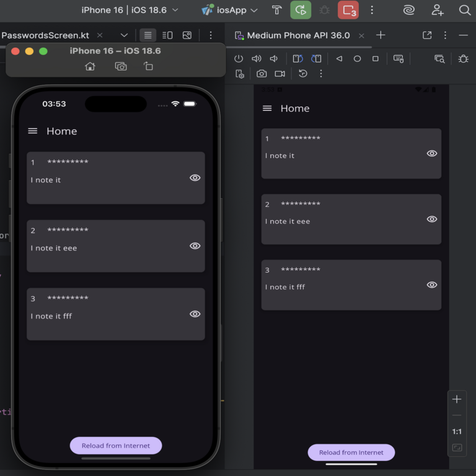Screen dimensions: 476x476
Task: Reveal password 2 in the Android emulator
Action: coord(431,219)
